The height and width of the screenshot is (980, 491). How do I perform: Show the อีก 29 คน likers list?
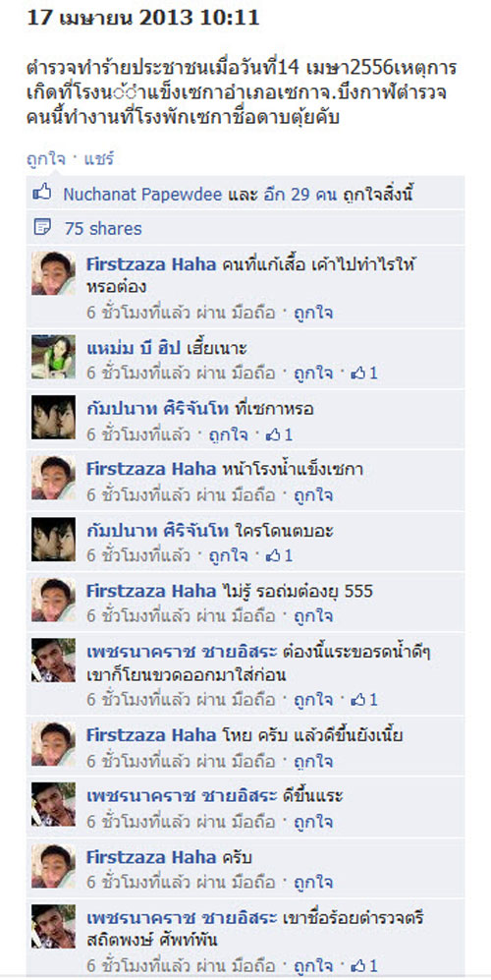300,195
